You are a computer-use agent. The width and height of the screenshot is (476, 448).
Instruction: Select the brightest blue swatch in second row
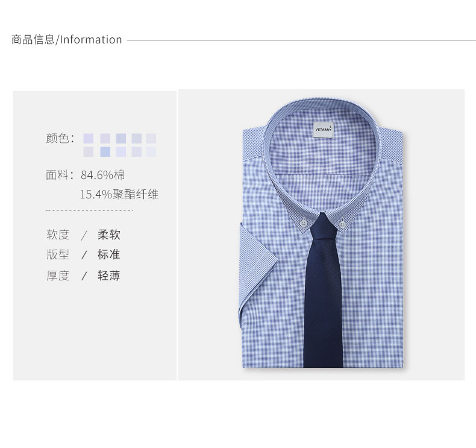point(105,151)
